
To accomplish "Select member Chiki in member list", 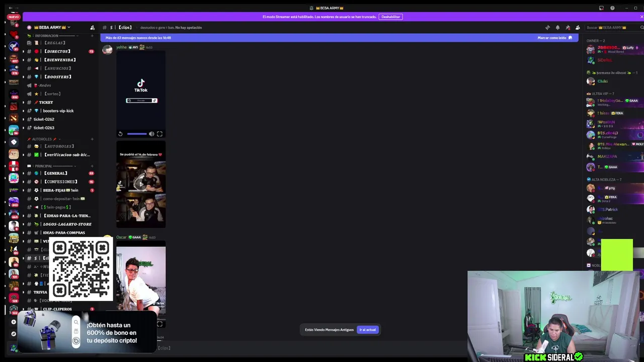I will (x=602, y=81).
